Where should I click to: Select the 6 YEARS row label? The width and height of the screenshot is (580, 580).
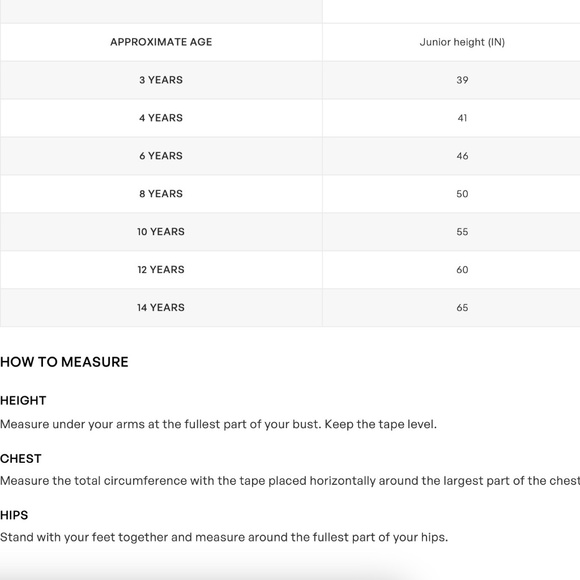pyautogui.click(x=161, y=156)
